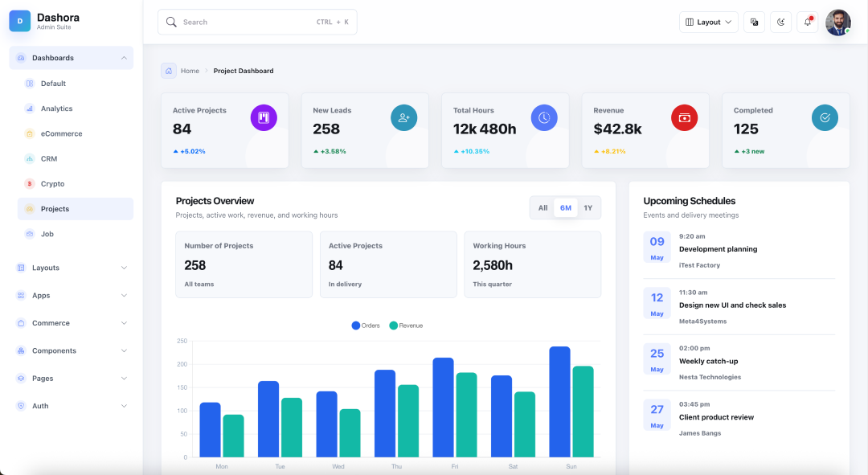Expand the Commerce menu chevron

coord(124,323)
